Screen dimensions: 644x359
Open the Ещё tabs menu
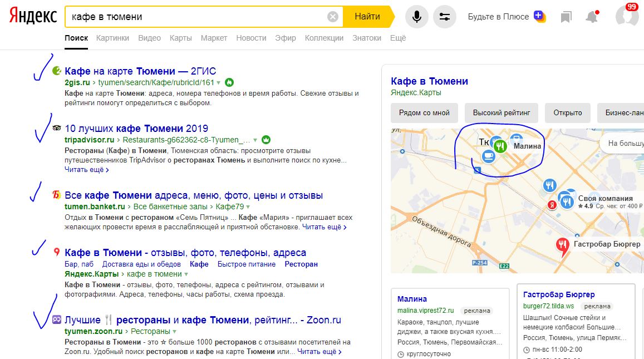398,38
